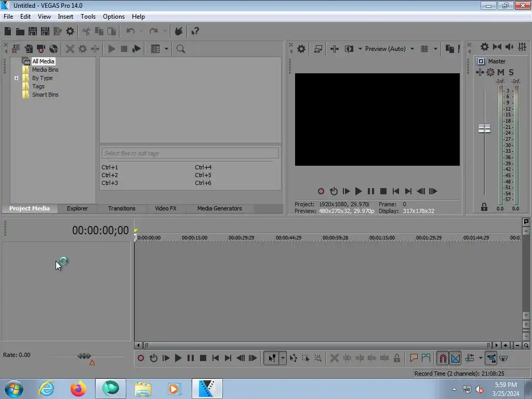This screenshot has width=532, height=399.
Task: Click the Redo arrow icon
Action: tap(154, 31)
